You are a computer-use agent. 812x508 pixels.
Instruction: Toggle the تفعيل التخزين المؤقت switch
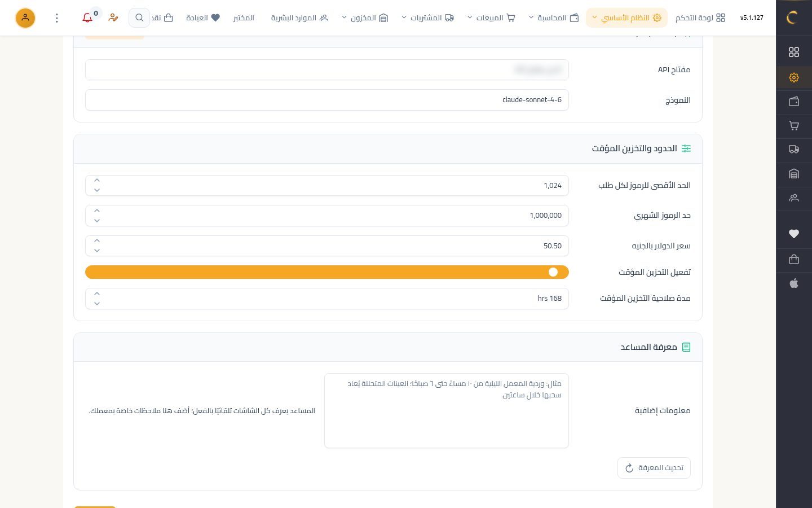(x=327, y=272)
